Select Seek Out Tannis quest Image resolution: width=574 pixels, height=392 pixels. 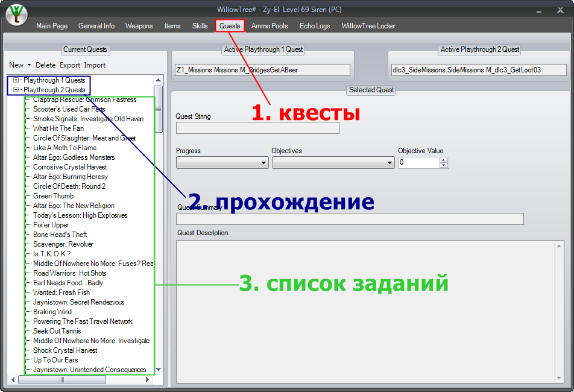click(57, 331)
